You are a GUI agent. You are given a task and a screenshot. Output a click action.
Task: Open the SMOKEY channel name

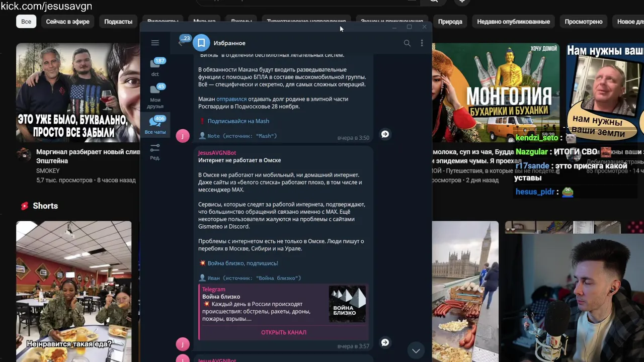[x=48, y=171]
